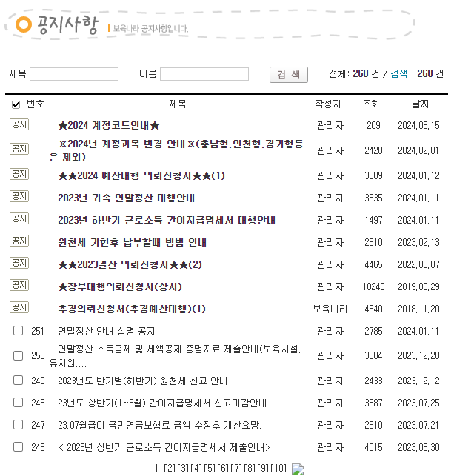The image size is (454, 476).
Task: Open post 2023년 상반기 근로소득 간이지급명세서 제출안내
Action: pos(164,447)
